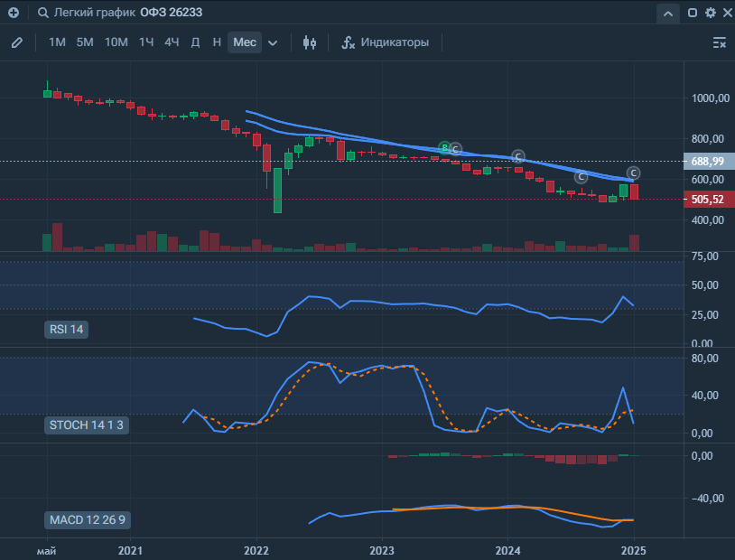Click the RSI 14 indicator label
The height and width of the screenshot is (560, 735).
coord(66,330)
